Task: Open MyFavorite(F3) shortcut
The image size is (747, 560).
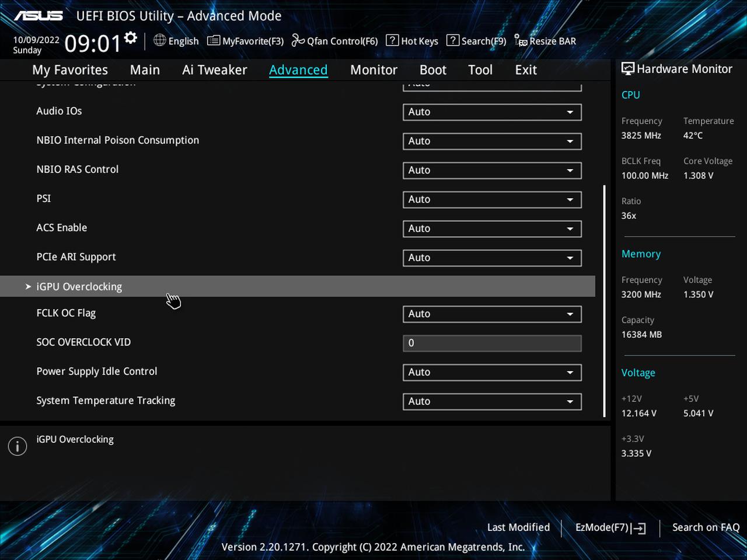Action: [246, 41]
